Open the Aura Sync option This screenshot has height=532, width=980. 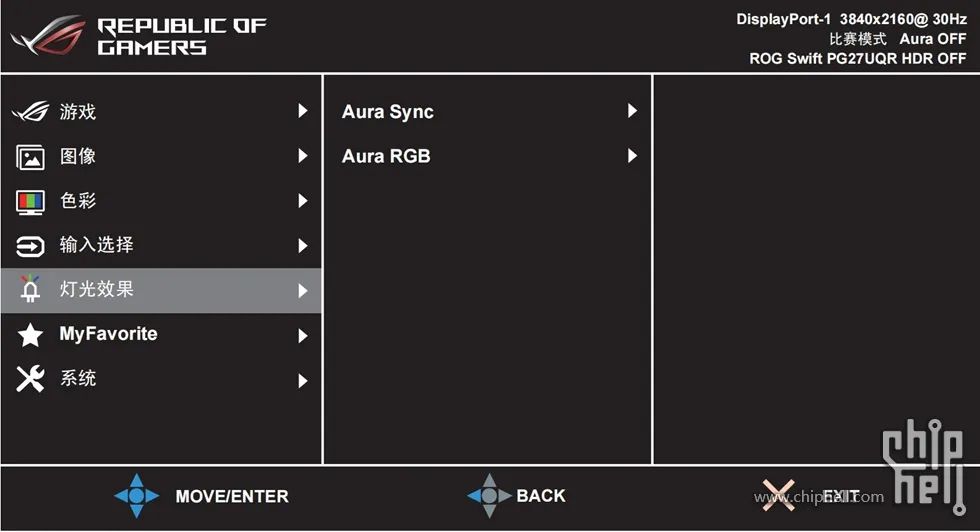488,111
